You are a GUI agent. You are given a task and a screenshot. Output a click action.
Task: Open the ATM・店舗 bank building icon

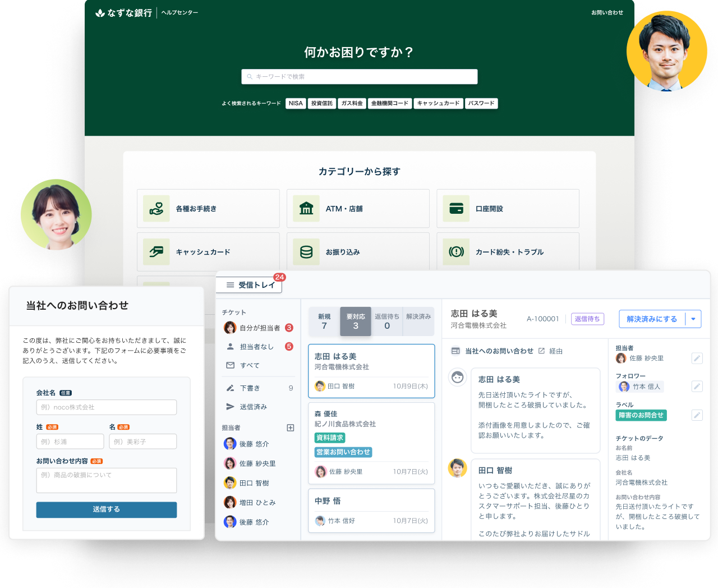(306, 209)
